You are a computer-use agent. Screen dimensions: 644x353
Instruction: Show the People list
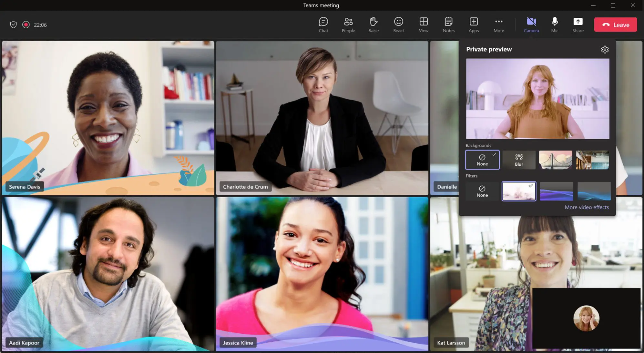click(348, 24)
